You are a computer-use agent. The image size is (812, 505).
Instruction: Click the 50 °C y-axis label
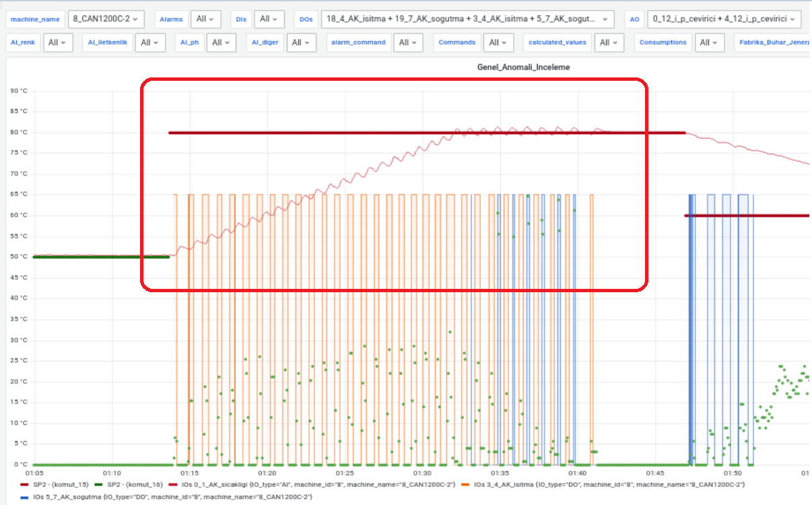point(18,257)
